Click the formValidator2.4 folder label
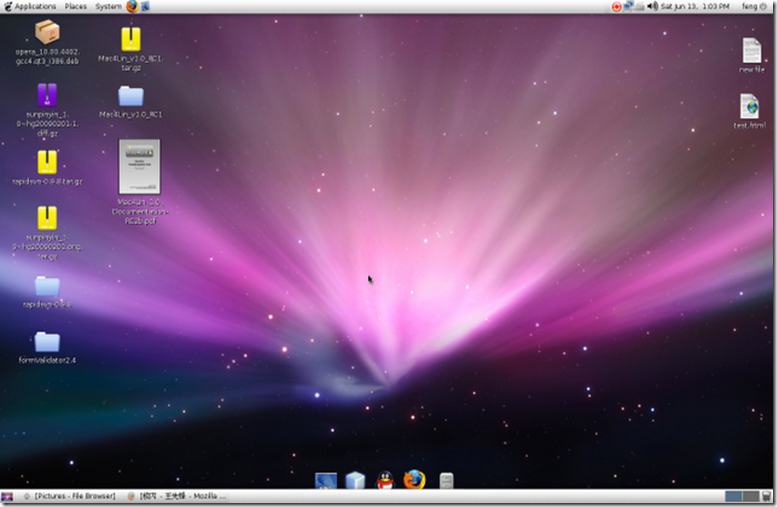The width and height of the screenshot is (777, 507). (x=47, y=360)
